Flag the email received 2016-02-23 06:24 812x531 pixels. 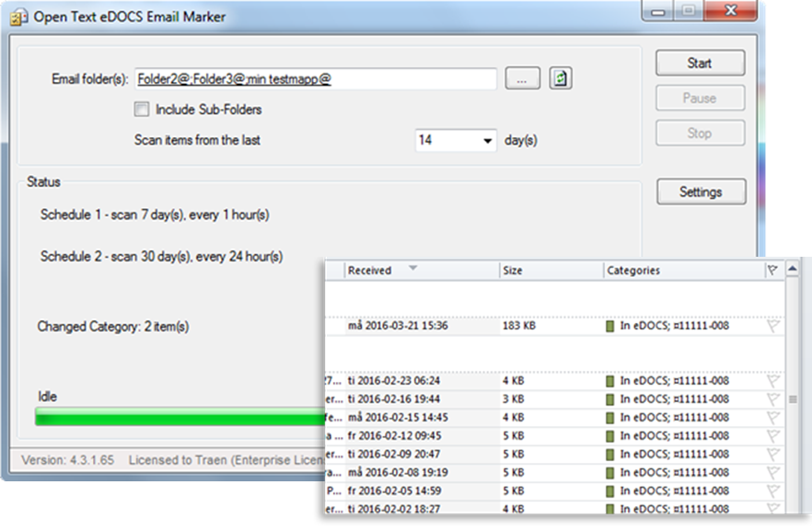click(x=773, y=381)
